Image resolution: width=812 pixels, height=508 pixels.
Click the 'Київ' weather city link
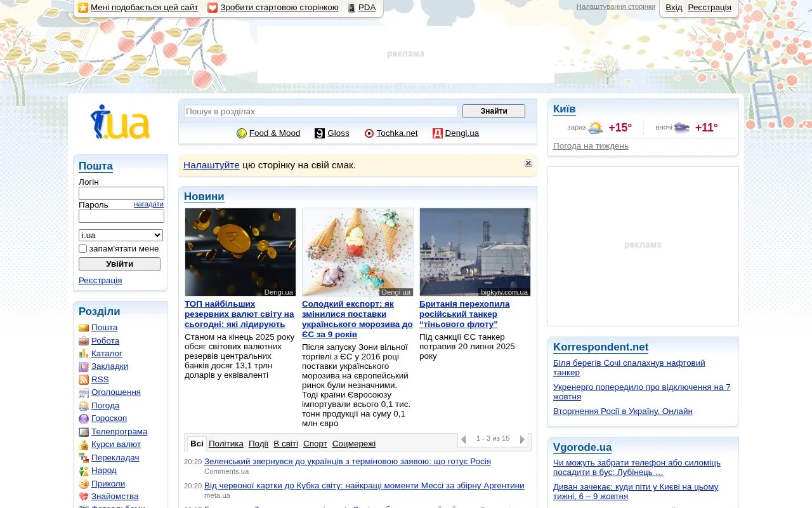[565, 109]
